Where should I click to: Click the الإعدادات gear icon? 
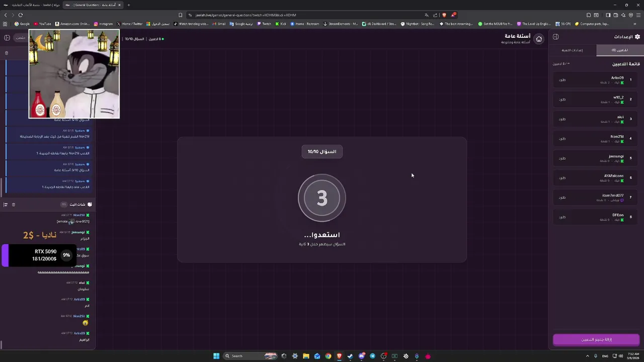click(637, 37)
